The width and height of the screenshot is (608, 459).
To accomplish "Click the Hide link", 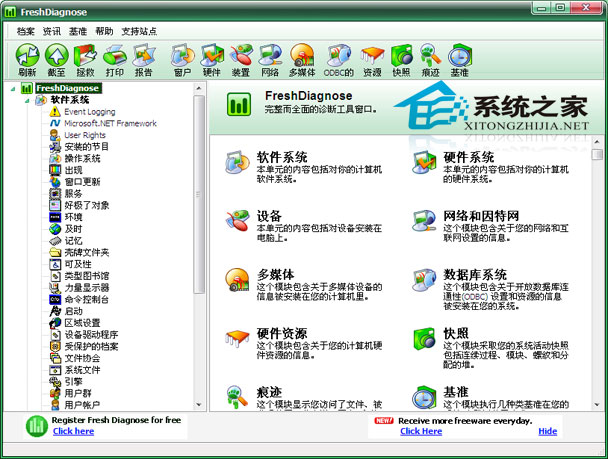I will pos(548,431).
